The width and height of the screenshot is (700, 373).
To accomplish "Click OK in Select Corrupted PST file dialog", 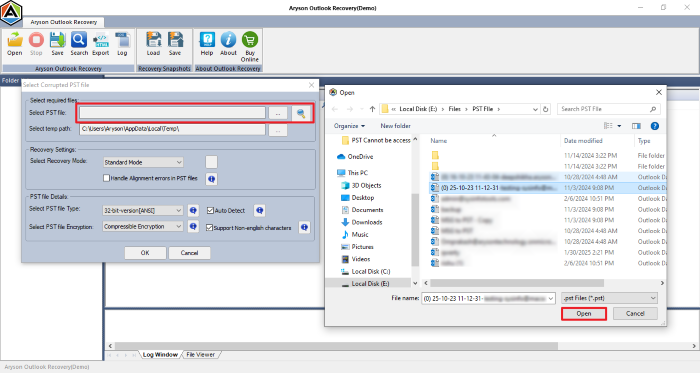I will tap(145, 253).
